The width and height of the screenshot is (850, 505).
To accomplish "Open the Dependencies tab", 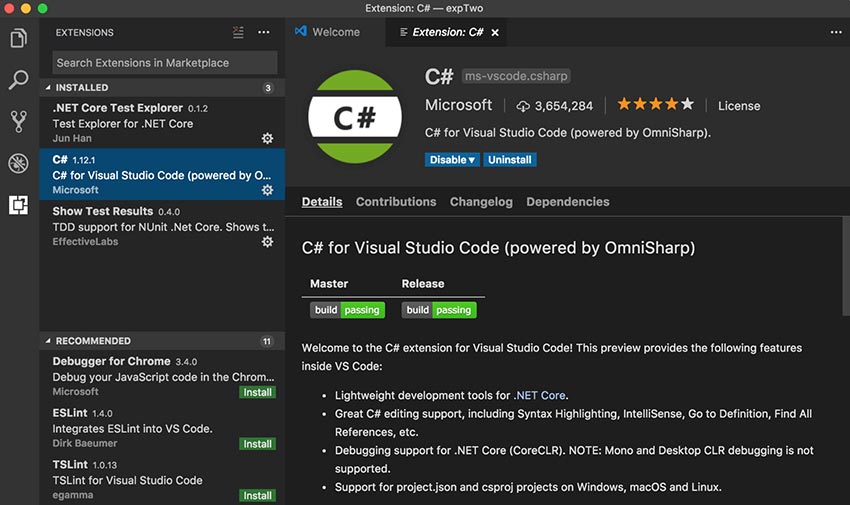I will tap(568, 202).
